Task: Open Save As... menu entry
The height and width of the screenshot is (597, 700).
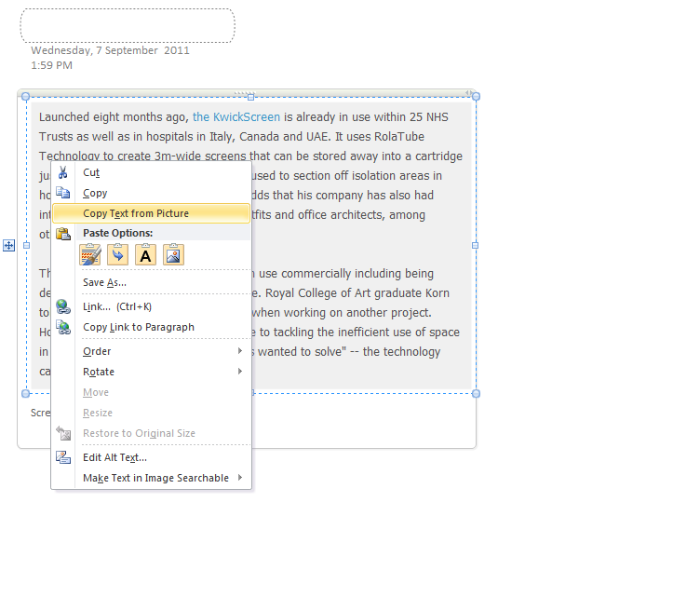Action: (152, 282)
